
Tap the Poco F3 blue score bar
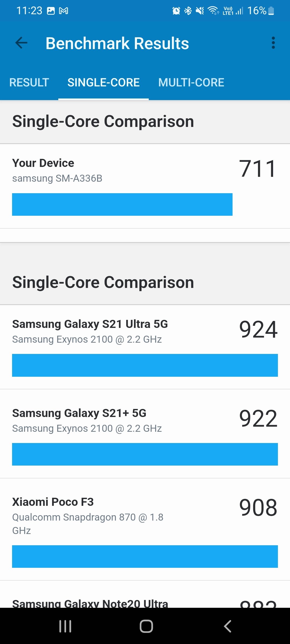point(145,556)
